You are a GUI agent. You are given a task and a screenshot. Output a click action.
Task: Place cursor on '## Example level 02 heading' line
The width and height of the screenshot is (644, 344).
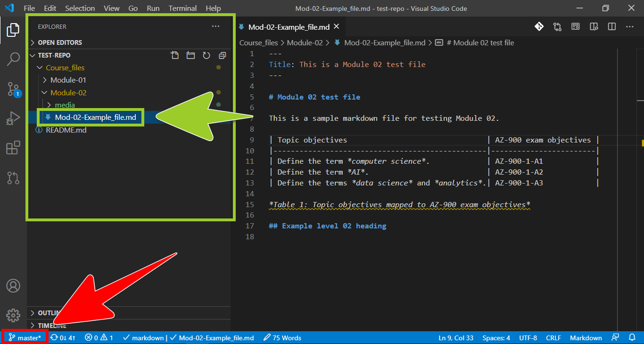pos(328,226)
